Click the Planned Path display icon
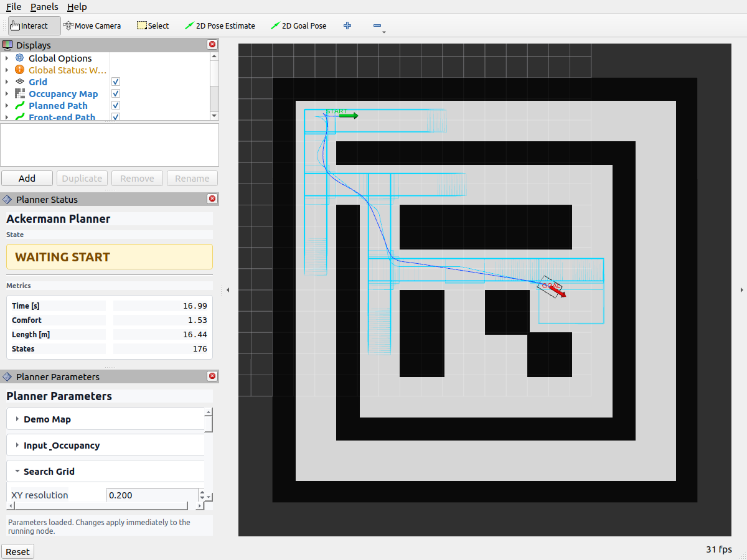Viewport: 747px width, 560px height. point(19,105)
